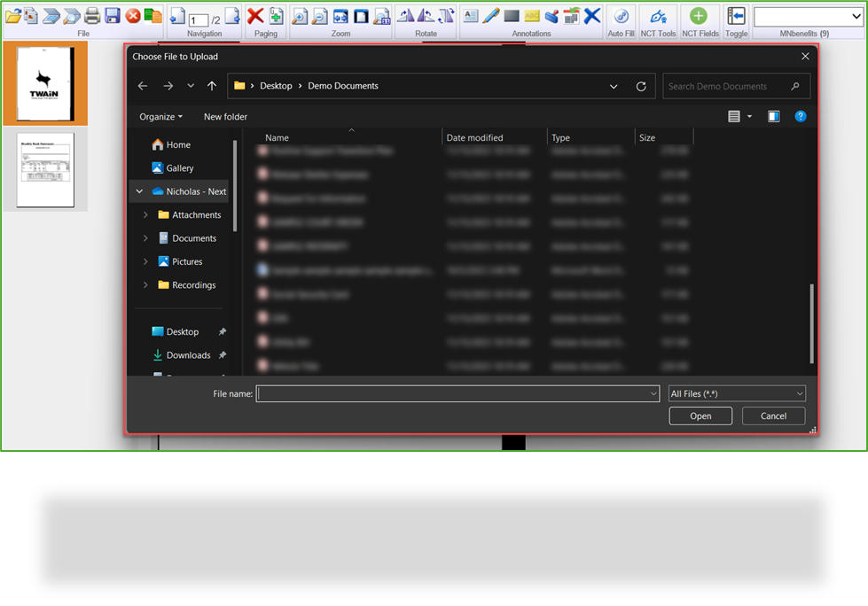Click the scanner preview icon with magnifier
The width and height of the screenshot is (868, 606).
72,16
